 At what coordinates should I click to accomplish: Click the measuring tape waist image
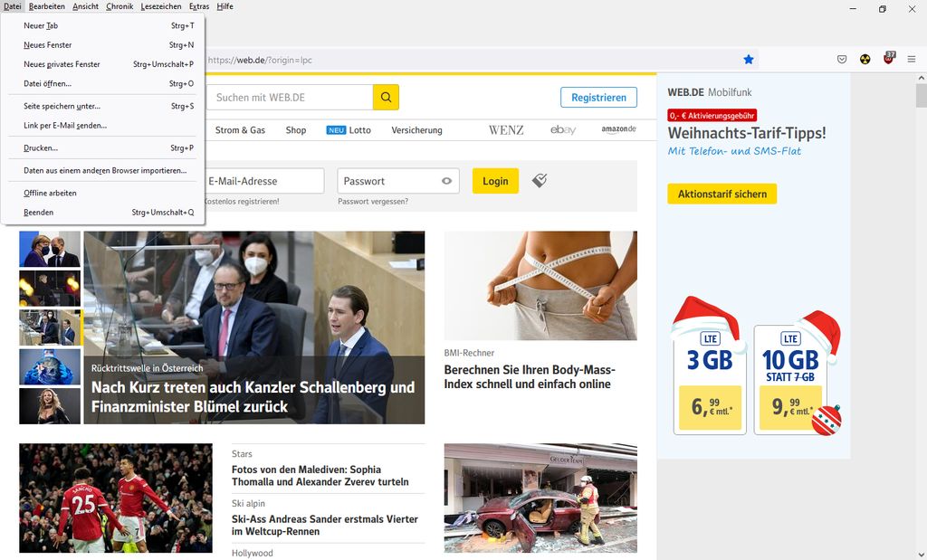pyautogui.click(x=540, y=285)
